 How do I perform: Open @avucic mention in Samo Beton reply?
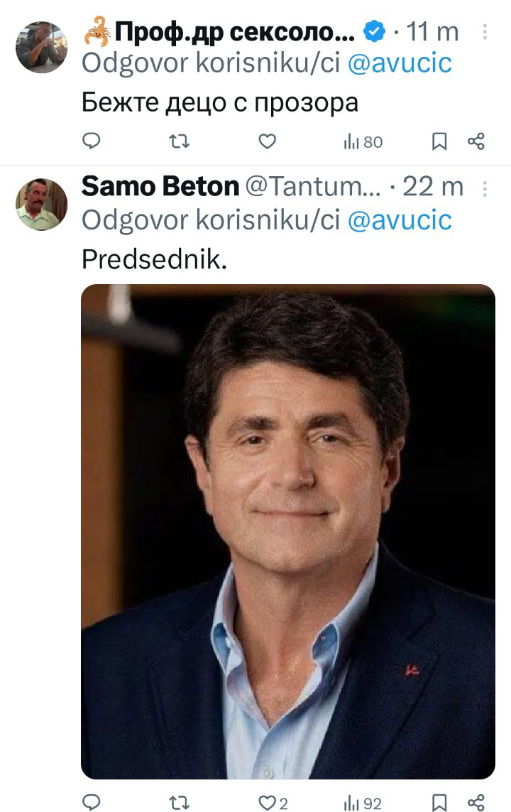(x=400, y=220)
